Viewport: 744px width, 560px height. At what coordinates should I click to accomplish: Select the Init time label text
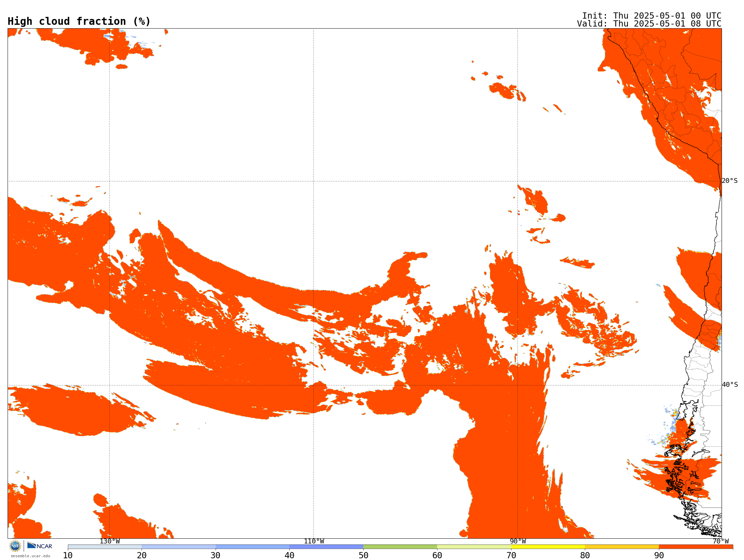(652, 16)
